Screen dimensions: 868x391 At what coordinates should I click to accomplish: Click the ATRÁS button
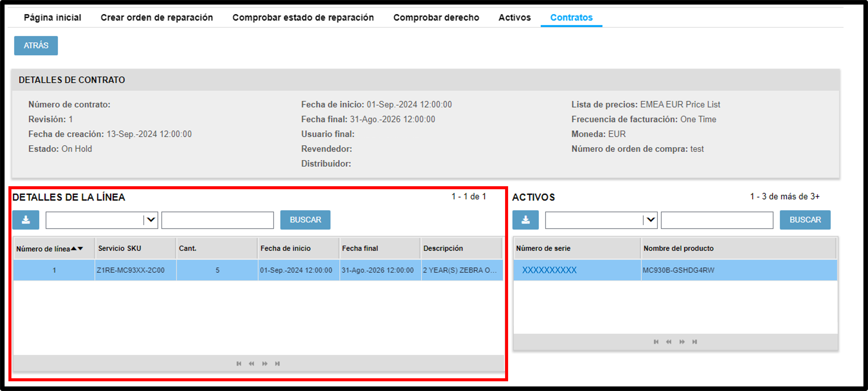(36, 46)
